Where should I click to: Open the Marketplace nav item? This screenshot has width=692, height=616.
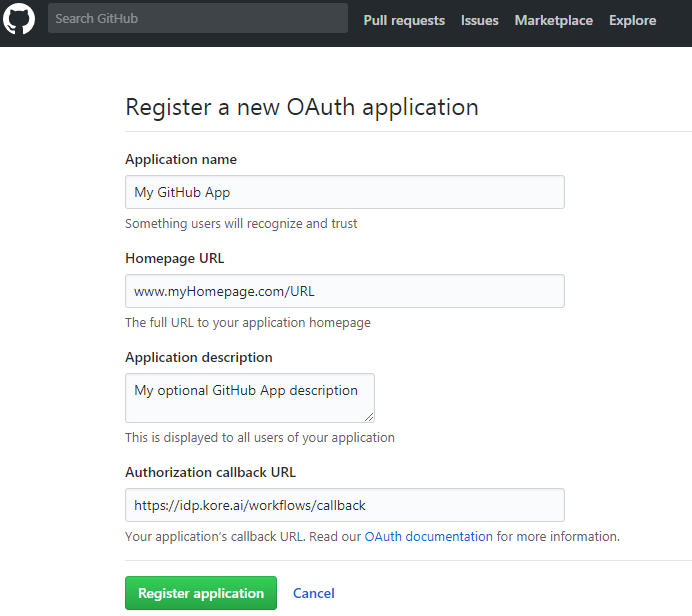pyautogui.click(x=553, y=20)
